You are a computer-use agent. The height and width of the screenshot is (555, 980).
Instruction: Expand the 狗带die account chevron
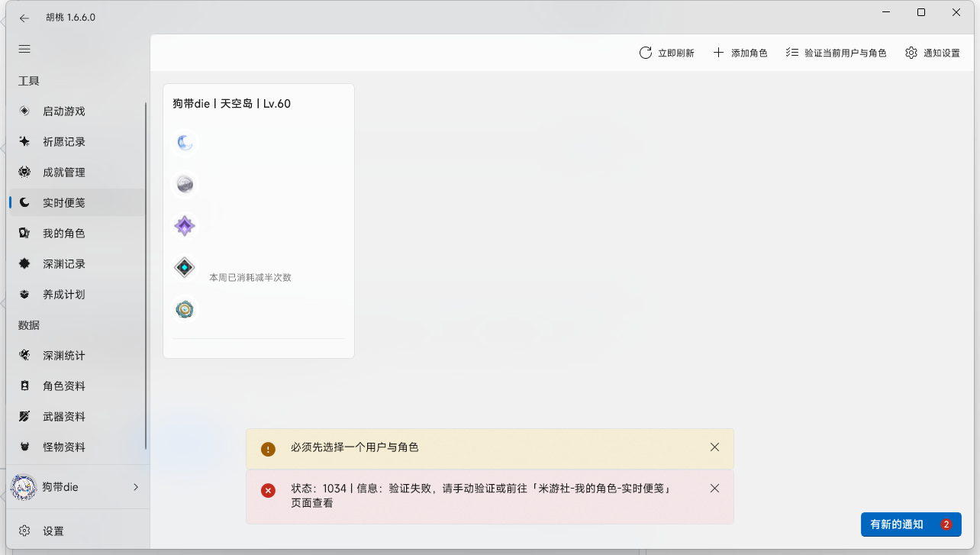(x=136, y=487)
